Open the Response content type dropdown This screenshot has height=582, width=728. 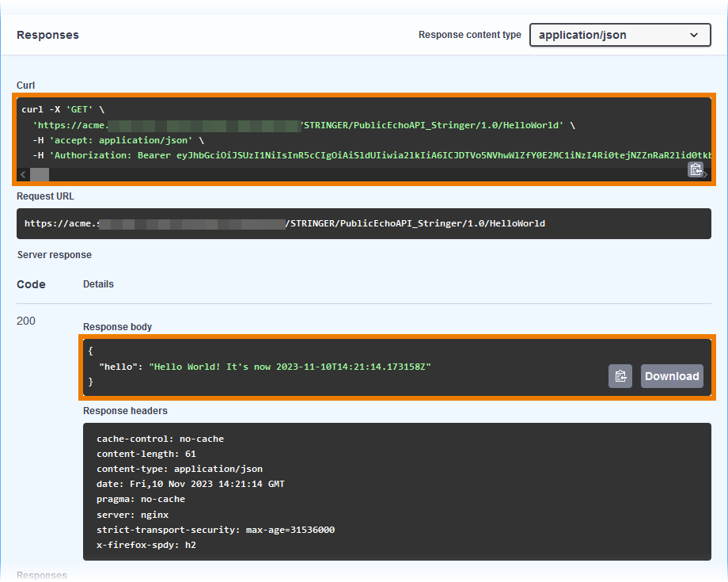pos(619,35)
